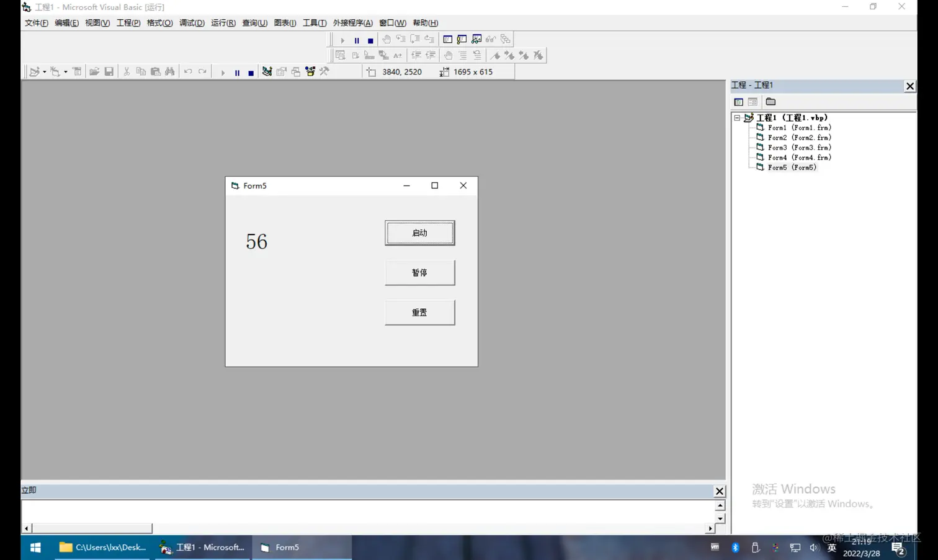Close the 工程 - 工程1 project panel

[909, 86]
